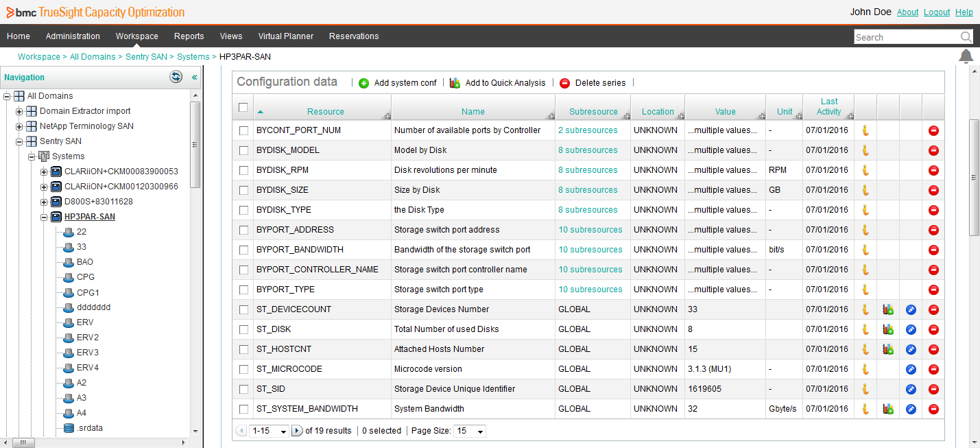Image resolution: width=980 pixels, height=448 pixels.
Task: Open the Administration menu
Action: pos(73,36)
